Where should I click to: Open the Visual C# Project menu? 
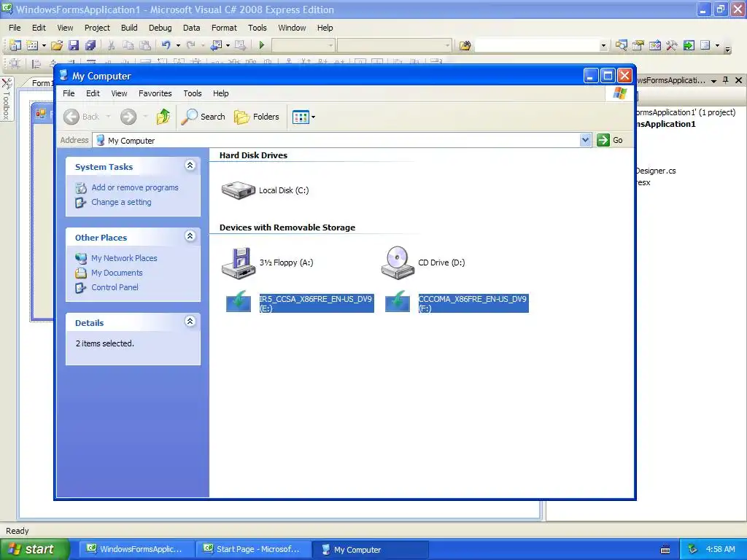pyautogui.click(x=97, y=28)
